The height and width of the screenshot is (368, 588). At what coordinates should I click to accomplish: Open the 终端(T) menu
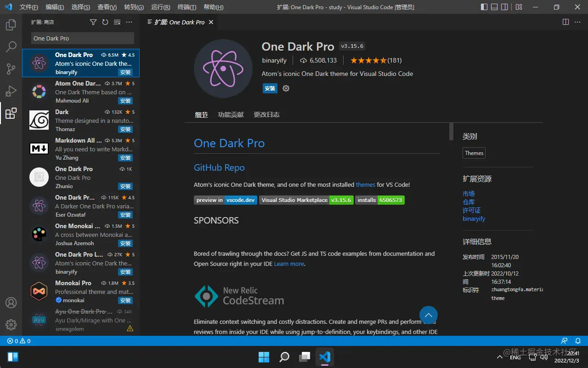coord(187,7)
